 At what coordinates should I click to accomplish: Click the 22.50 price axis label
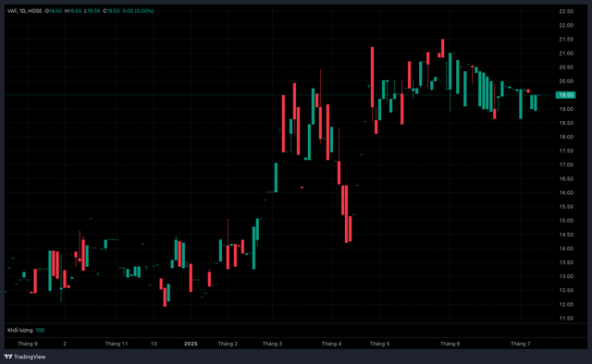(x=566, y=11)
